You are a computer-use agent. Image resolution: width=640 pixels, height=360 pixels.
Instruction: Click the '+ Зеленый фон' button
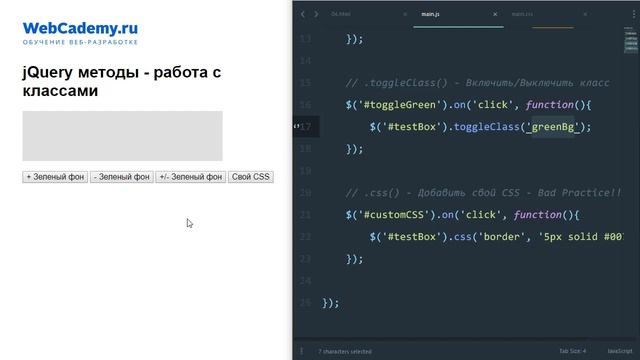[x=55, y=177]
